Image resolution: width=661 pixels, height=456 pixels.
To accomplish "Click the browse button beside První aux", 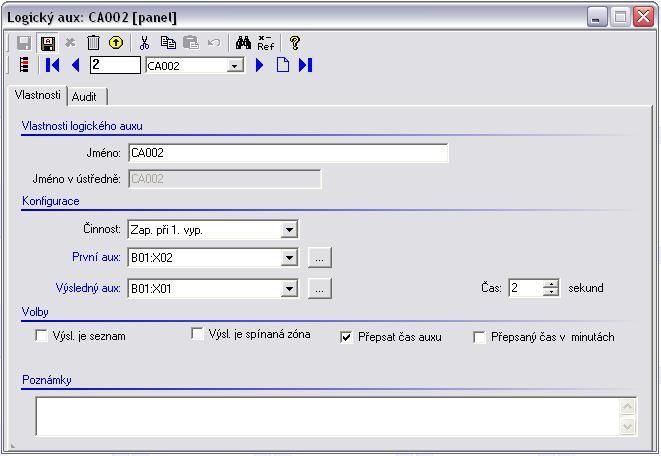I will 319,258.
